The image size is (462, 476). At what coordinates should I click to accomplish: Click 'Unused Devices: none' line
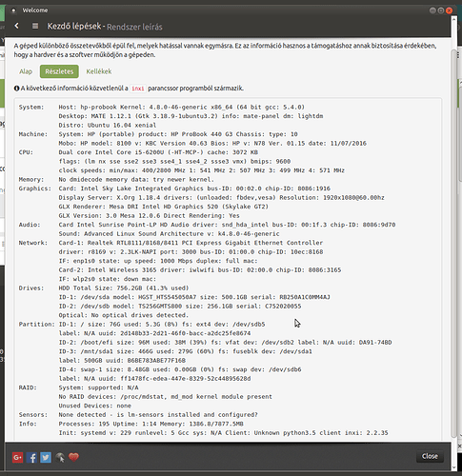pos(94,406)
